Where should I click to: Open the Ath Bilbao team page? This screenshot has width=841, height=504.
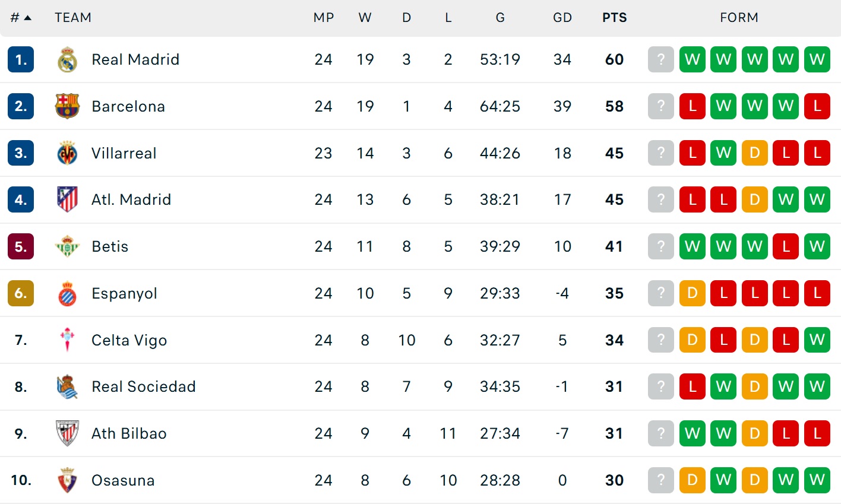pyautogui.click(x=129, y=434)
